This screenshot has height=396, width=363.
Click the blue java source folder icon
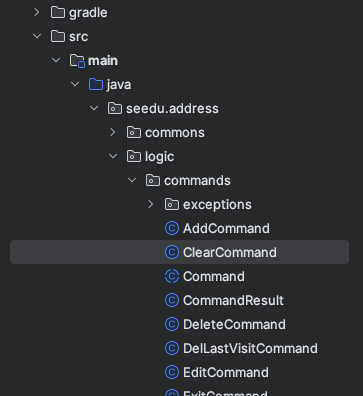coord(96,84)
